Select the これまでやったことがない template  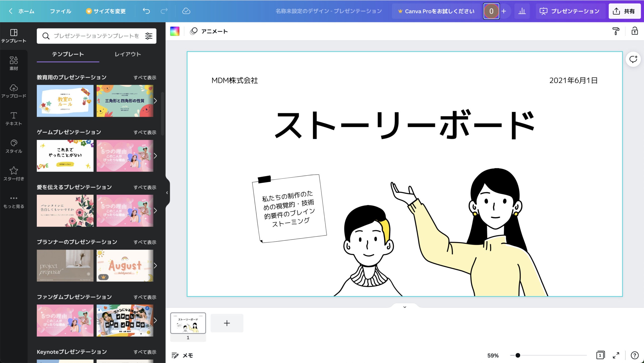(x=65, y=156)
